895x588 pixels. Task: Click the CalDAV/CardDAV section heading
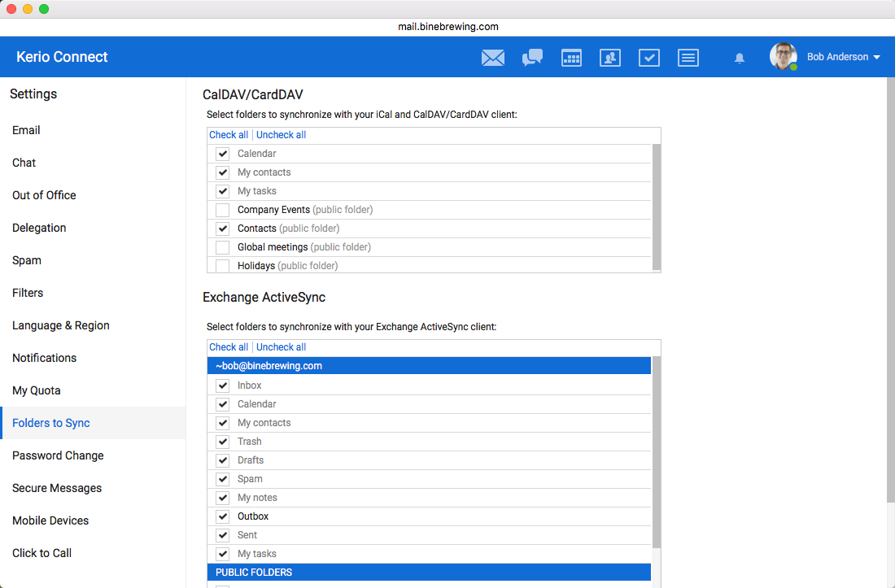(253, 94)
